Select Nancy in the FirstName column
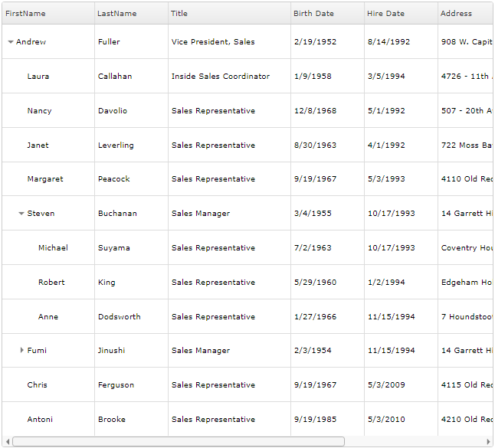Screen dimensions: 495x448 point(39,111)
